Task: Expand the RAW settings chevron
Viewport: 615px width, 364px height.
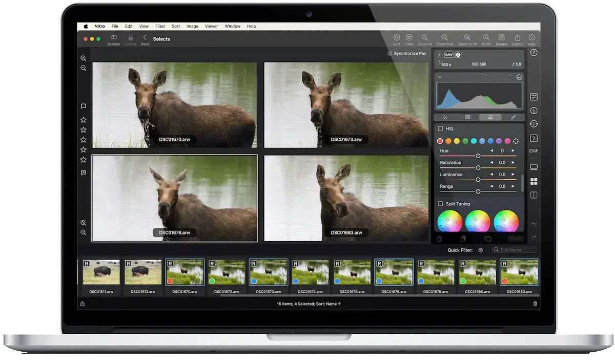Action: tap(439, 54)
